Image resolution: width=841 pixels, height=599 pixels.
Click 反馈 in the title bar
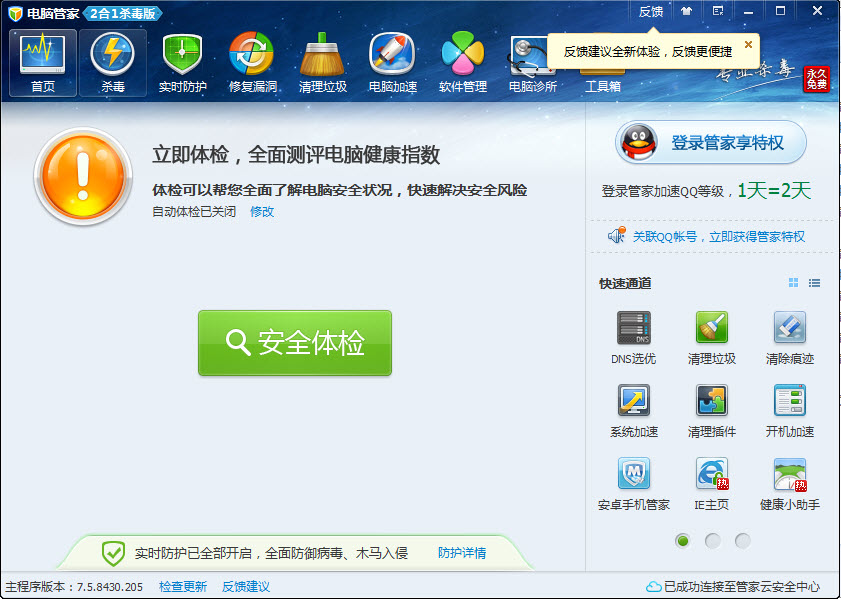[651, 11]
